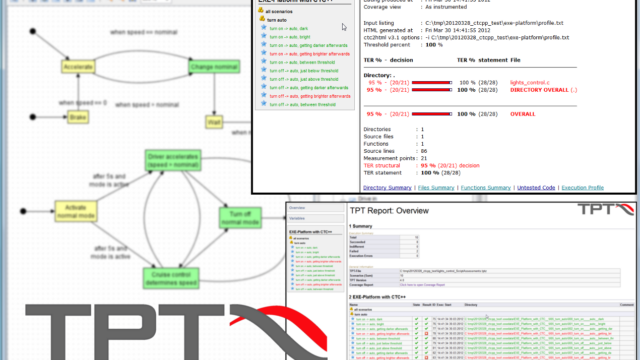Viewport: 640px width, 360px height.
Task: Open the Execution Profile link
Action: click(x=582, y=188)
